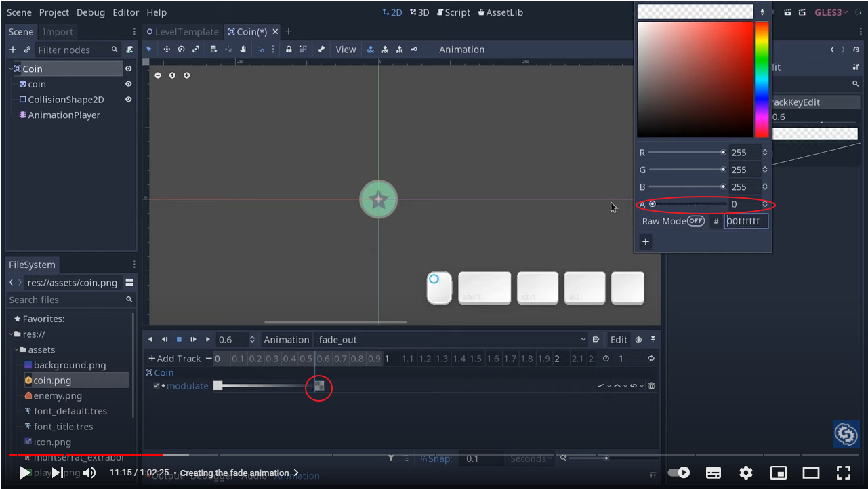Toggle animation looping icon
The image size is (868, 489).
click(x=651, y=359)
